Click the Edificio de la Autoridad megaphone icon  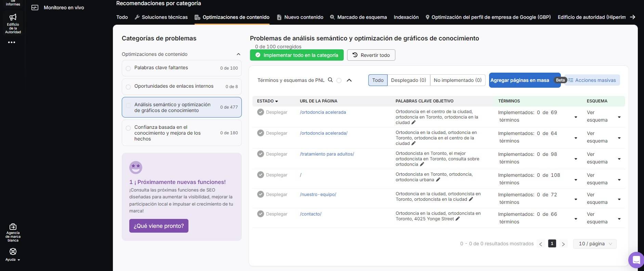pyautogui.click(x=13, y=17)
